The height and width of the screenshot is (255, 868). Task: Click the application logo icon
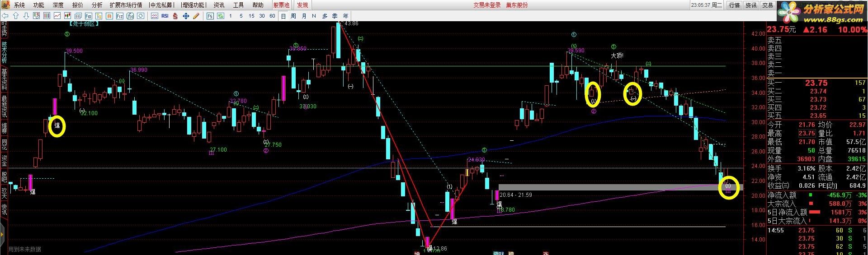pyautogui.click(x=5, y=5)
